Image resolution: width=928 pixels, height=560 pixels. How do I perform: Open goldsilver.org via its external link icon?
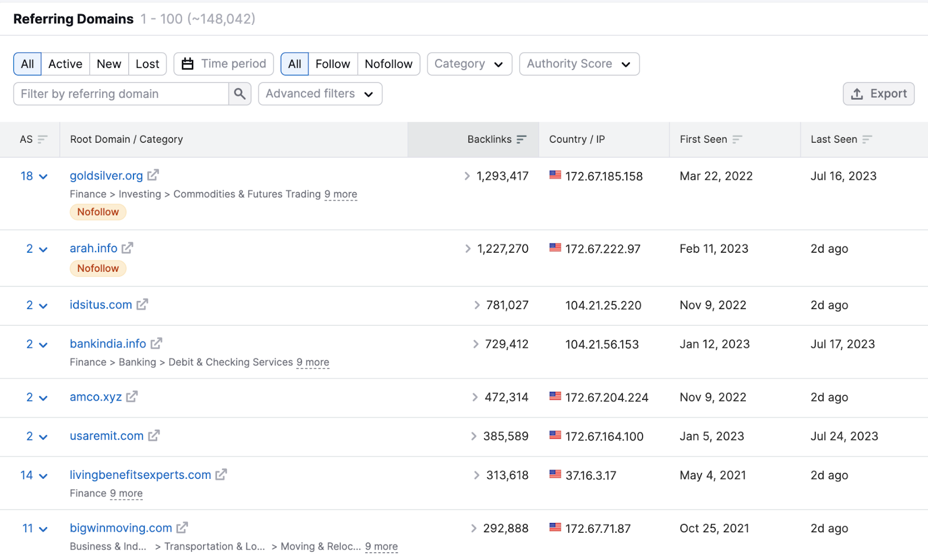pos(153,174)
